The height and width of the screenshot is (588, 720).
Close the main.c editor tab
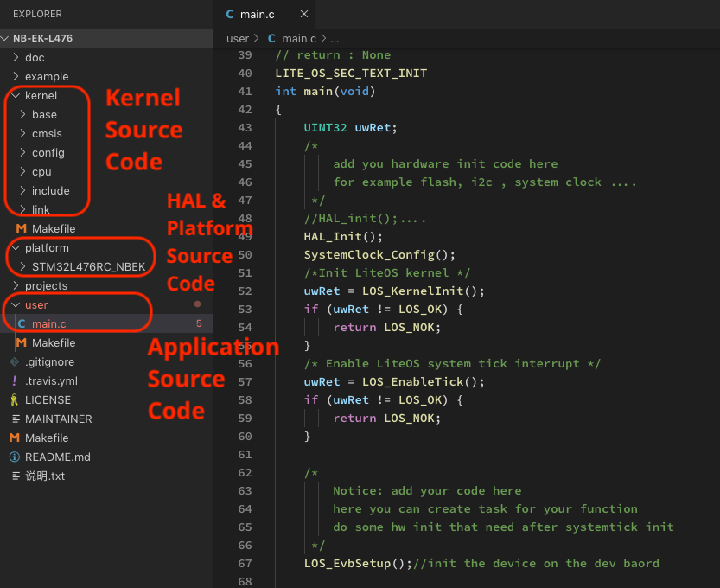tap(304, 14)
